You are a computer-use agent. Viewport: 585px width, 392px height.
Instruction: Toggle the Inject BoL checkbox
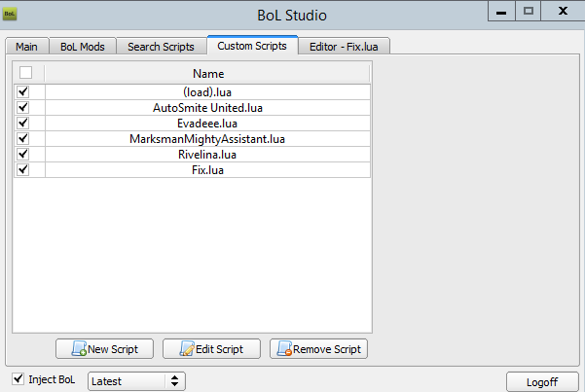18,379
